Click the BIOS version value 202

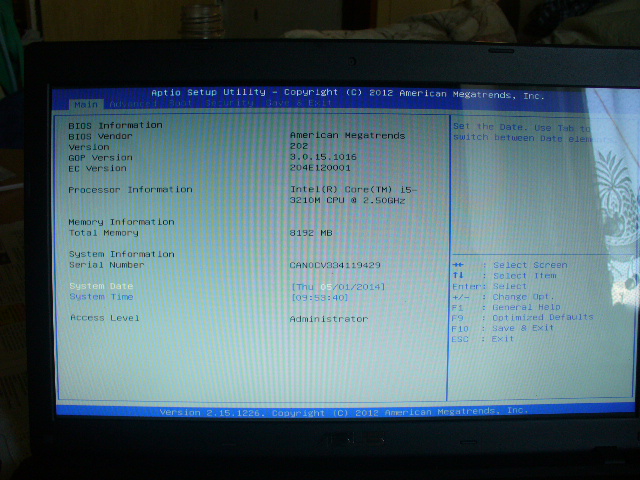point(299,146)
